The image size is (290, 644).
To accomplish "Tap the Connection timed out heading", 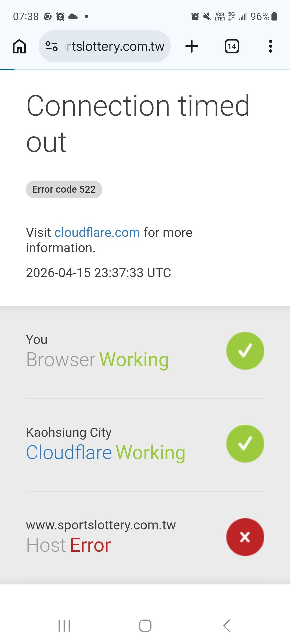I will (x=138, y=123).
